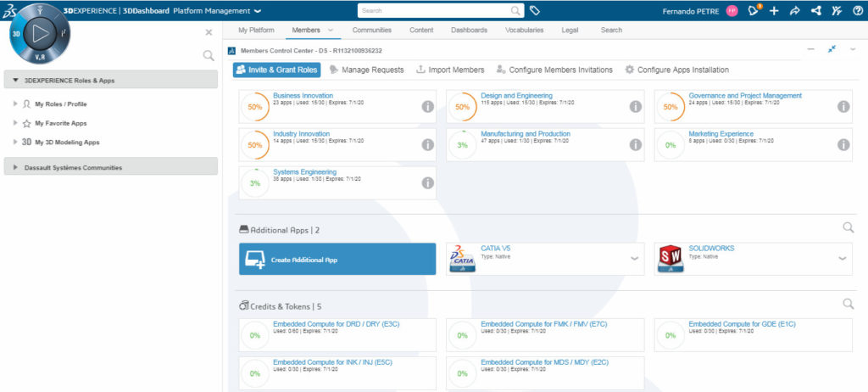Switch to Vocabularies tab
868x392 pixels.
point(524,30)
